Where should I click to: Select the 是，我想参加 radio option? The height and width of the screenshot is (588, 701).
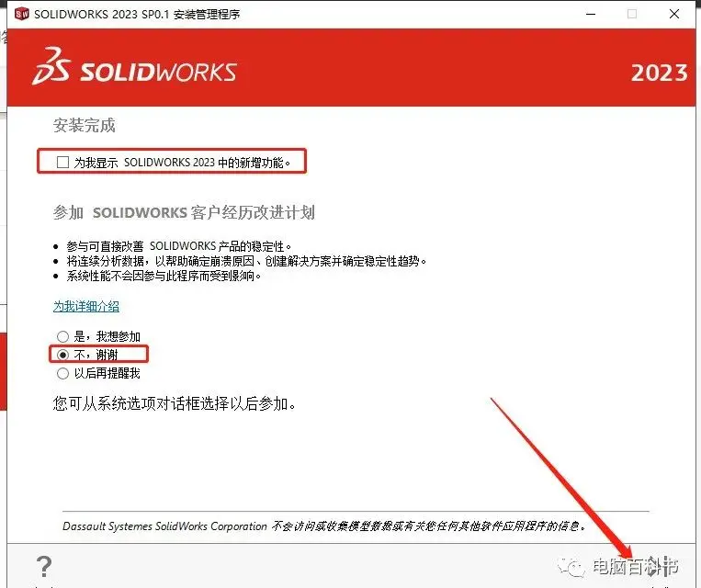63,336
